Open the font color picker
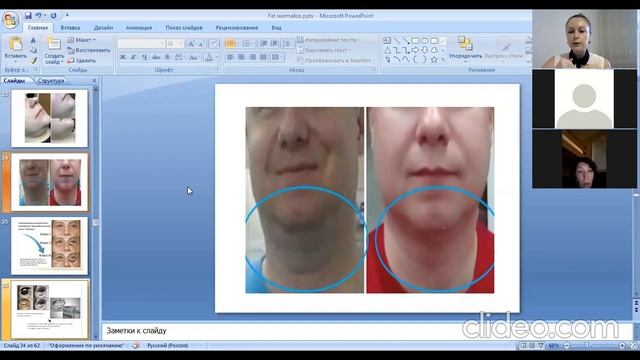The height and width of the screenshot is (360, 640). point(211,58)
